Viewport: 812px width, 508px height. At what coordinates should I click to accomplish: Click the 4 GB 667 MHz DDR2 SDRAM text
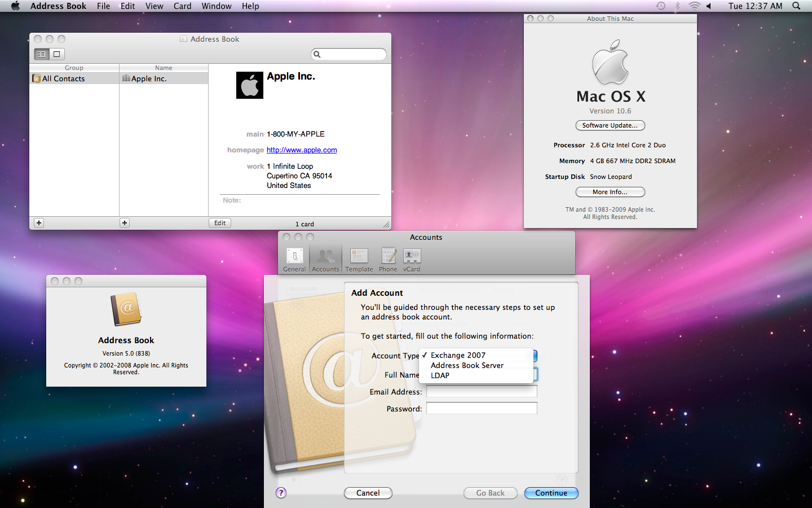(x=633, y=161)
